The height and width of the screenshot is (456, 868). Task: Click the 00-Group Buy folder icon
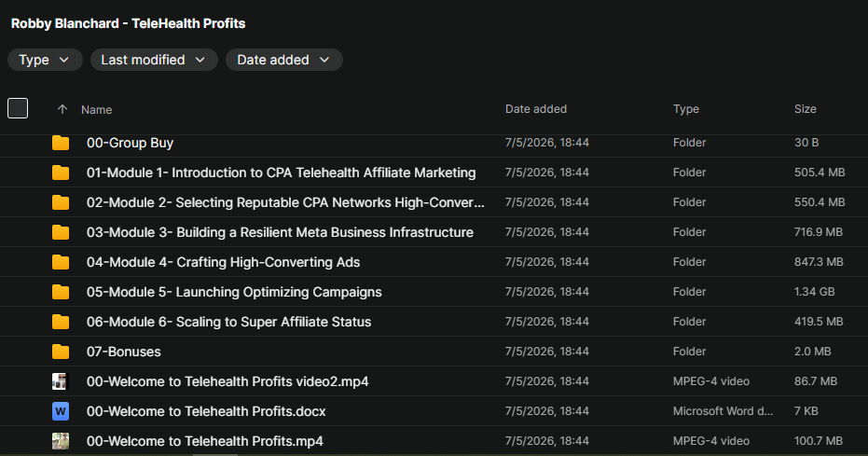[61, 143]
